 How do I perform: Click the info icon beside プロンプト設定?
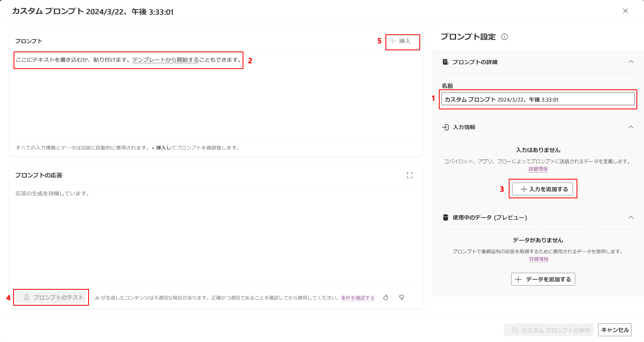(x=504, y=37)
